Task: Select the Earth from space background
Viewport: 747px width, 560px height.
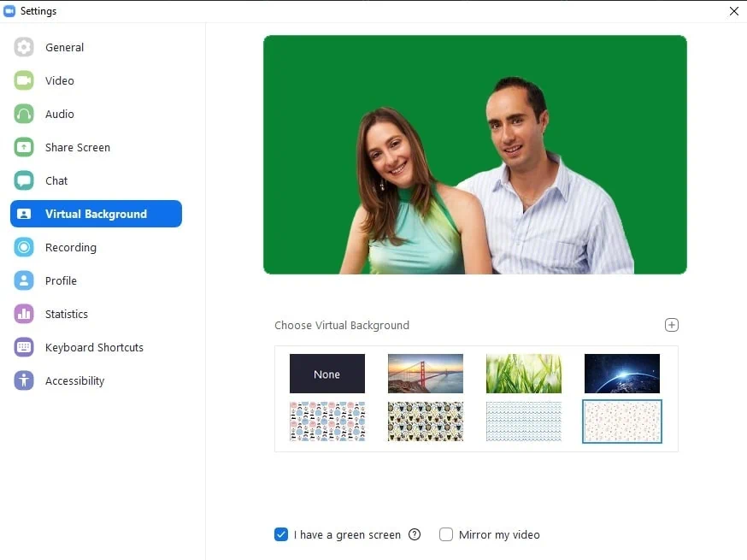Action: [622, 374]
